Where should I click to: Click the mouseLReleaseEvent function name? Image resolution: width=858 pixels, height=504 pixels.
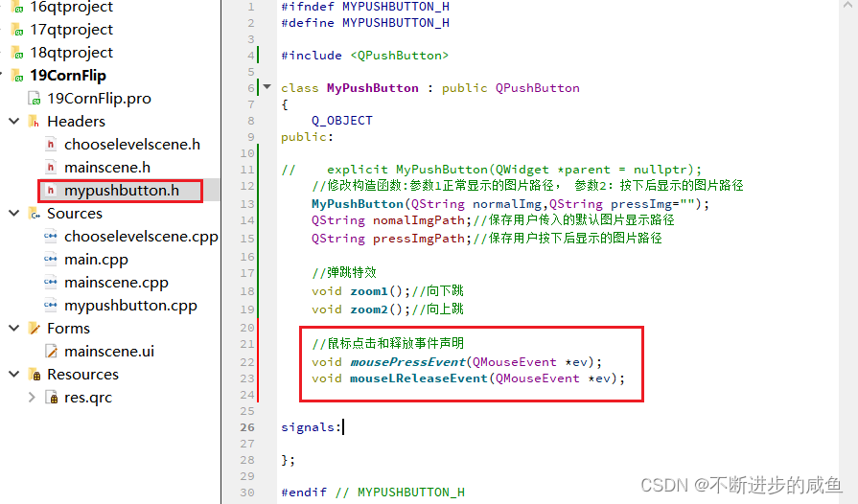click(419, 378)
